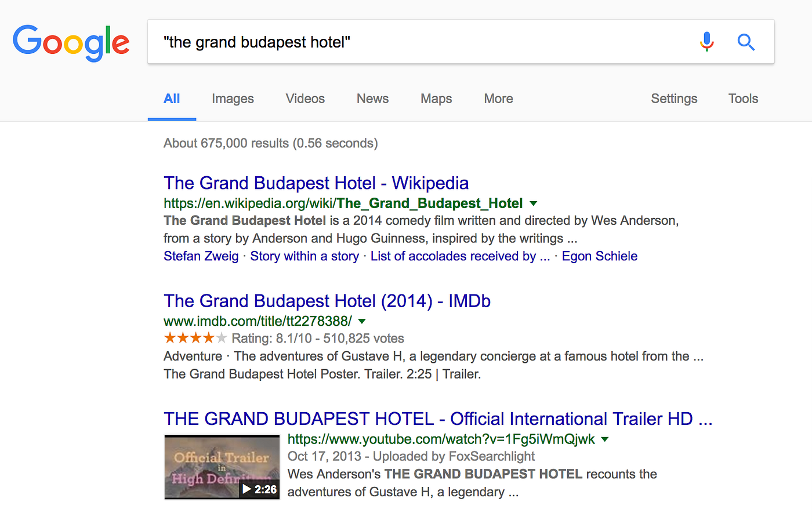Switch to the News tab
The image size is (812, 524).
372,99
